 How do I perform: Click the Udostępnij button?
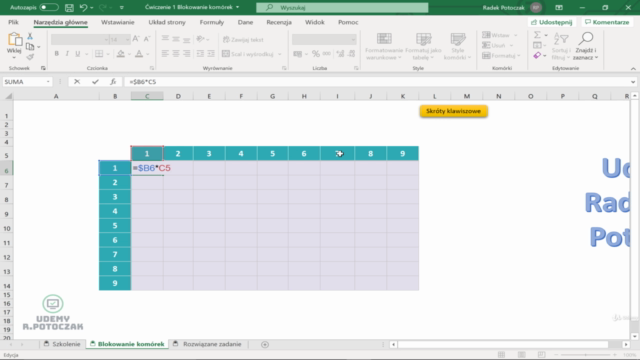(552, 22)
